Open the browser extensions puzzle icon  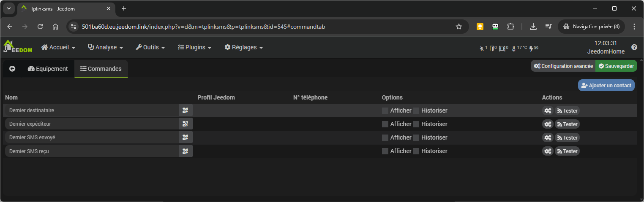tap(510, 27)
